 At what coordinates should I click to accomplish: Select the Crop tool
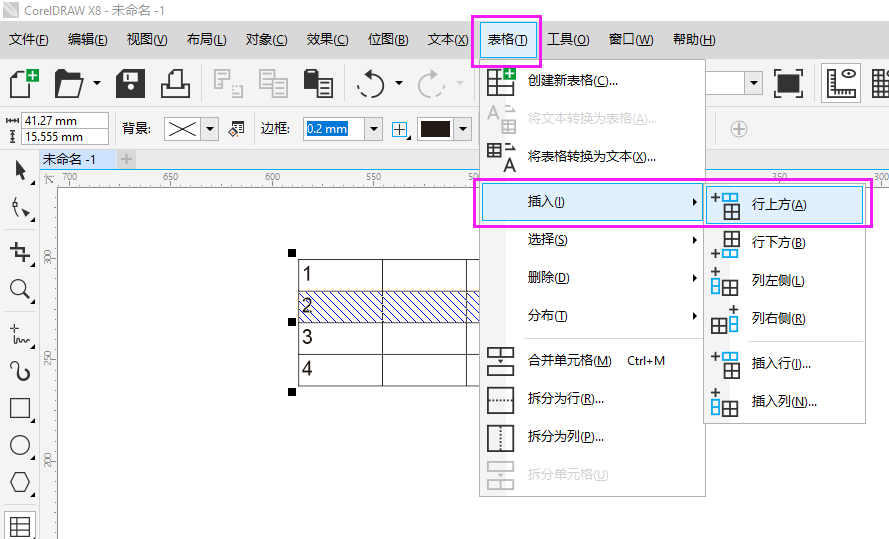tap(21, 252)
